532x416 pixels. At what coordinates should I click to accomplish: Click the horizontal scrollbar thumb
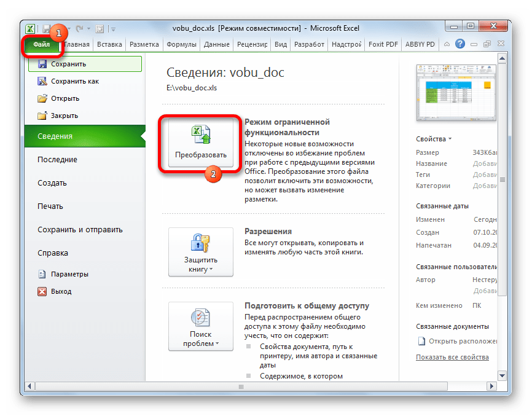pyautogui.click(x=241, y=386)
